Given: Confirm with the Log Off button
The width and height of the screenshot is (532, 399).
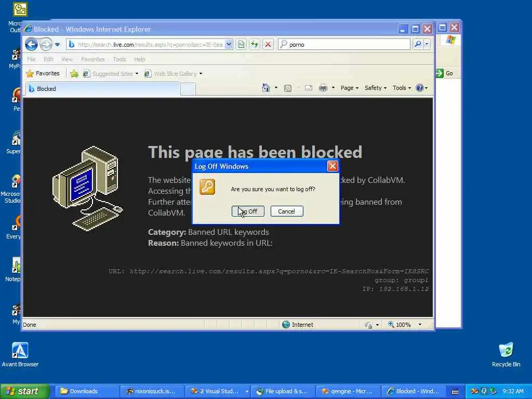Looking at the screenshot, I should click(x=248, y=211).
